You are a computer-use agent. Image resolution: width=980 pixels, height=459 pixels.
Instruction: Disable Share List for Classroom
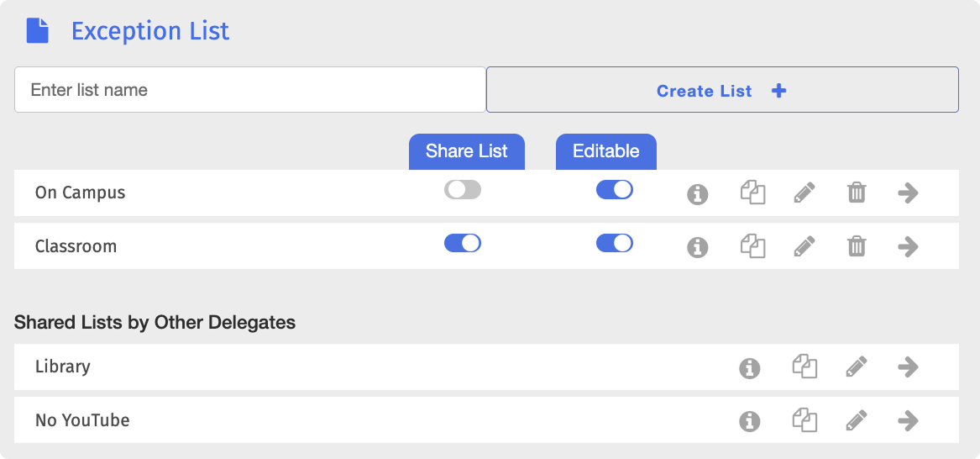pos(463,243)
